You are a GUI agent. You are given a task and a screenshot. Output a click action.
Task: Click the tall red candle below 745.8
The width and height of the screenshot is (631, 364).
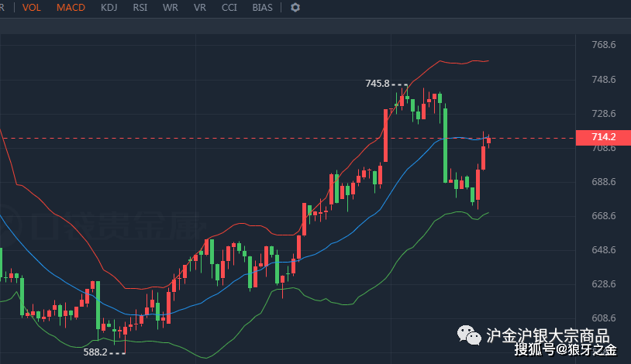[385, 136]
